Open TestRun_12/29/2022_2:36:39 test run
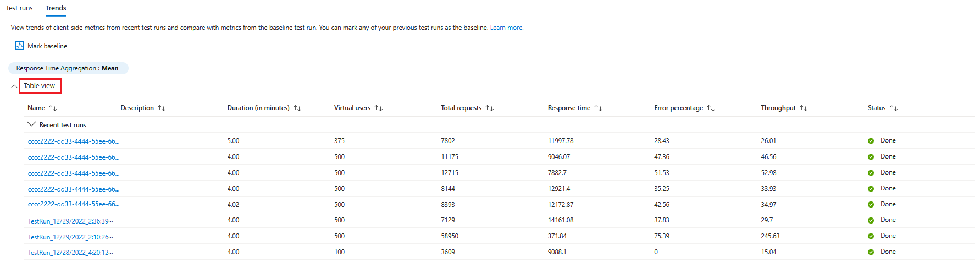The width and height of the screenshot is (980, 267). 70,221
